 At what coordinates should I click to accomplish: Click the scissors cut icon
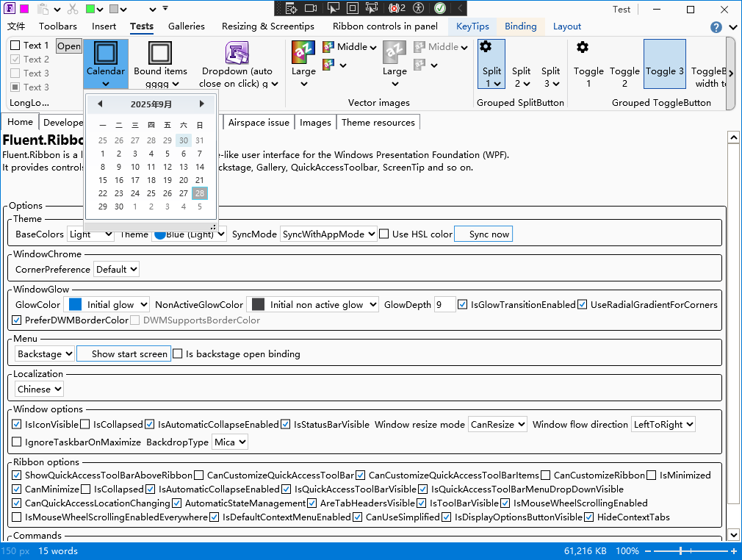[73, 9]
